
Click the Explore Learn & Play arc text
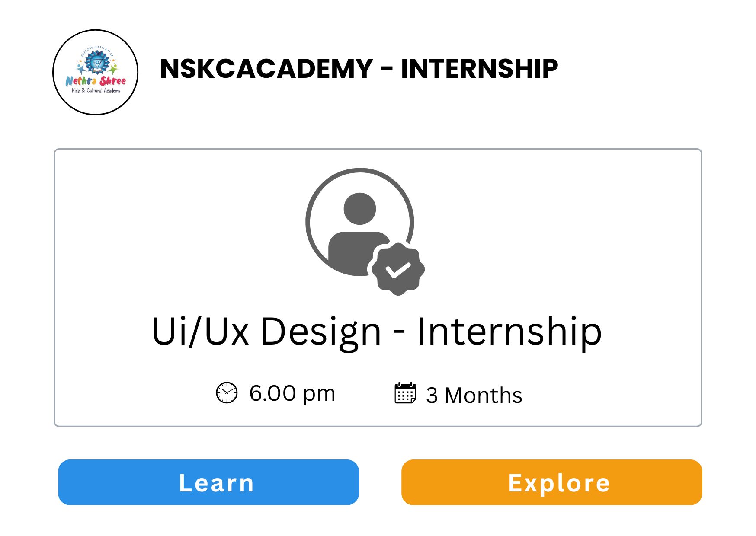pos(96,51)
